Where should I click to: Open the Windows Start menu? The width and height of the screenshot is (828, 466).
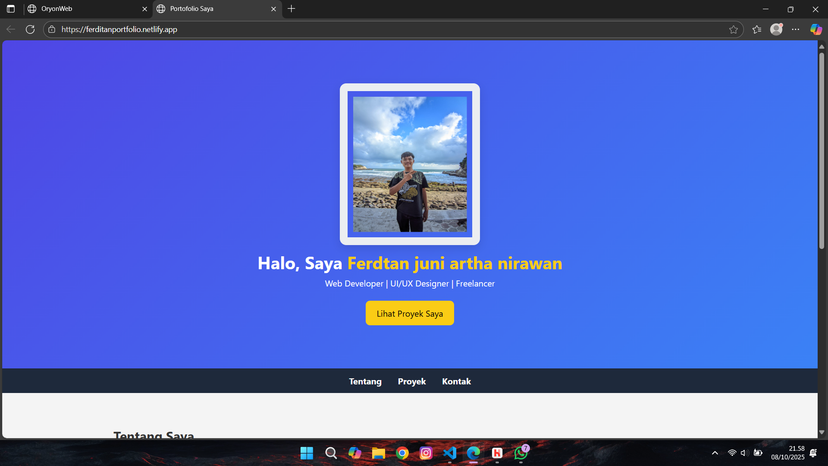click(307, 453)
